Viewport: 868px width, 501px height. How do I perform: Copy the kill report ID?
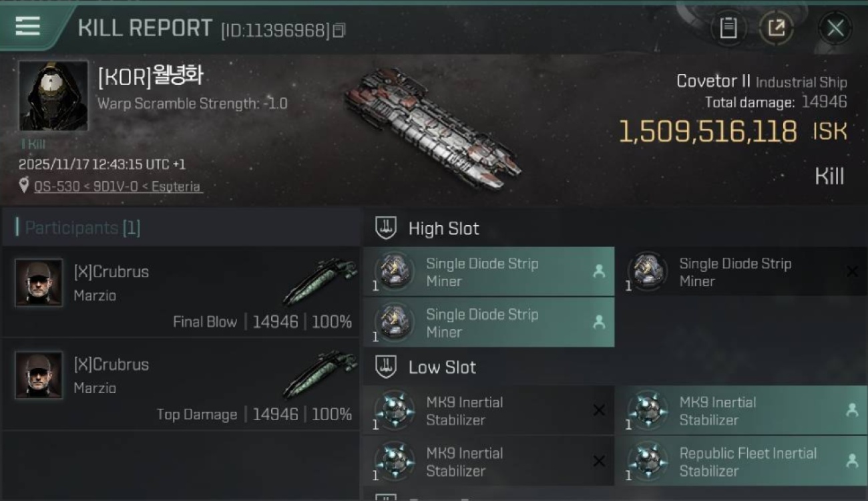(339, 30)
